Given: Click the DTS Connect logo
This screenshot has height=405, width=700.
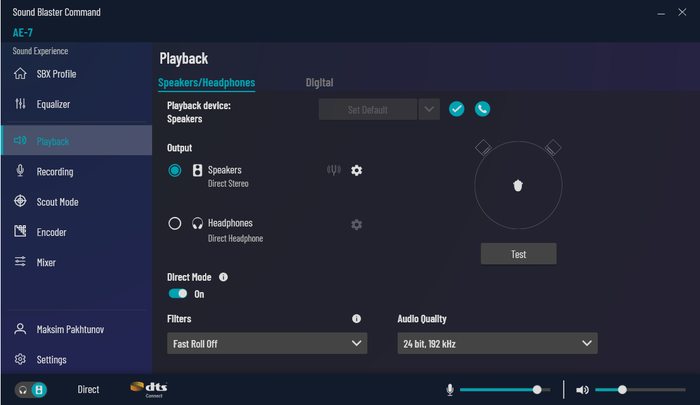Looking at the screenshot, I should coord(149,389).
